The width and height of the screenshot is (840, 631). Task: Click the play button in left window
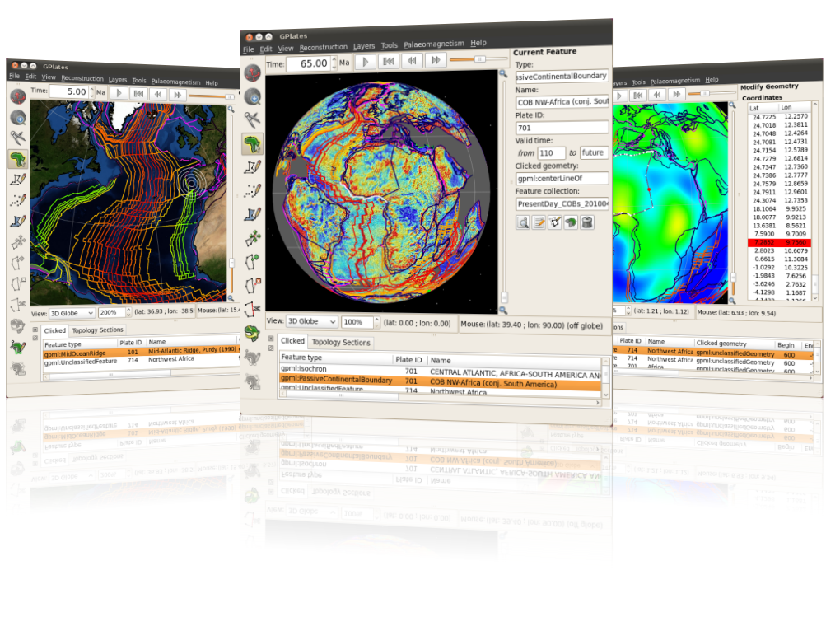click(119, 93)
